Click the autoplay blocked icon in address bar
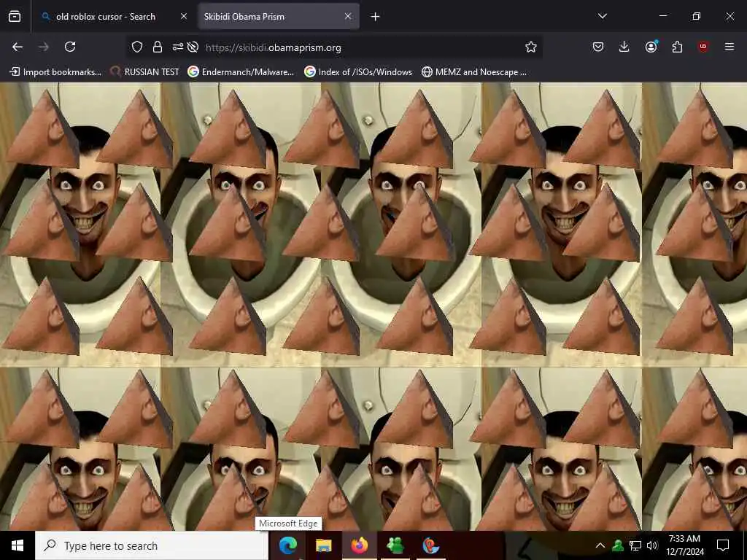This screenshot has width=747, height=560. (x=193, y=47)
